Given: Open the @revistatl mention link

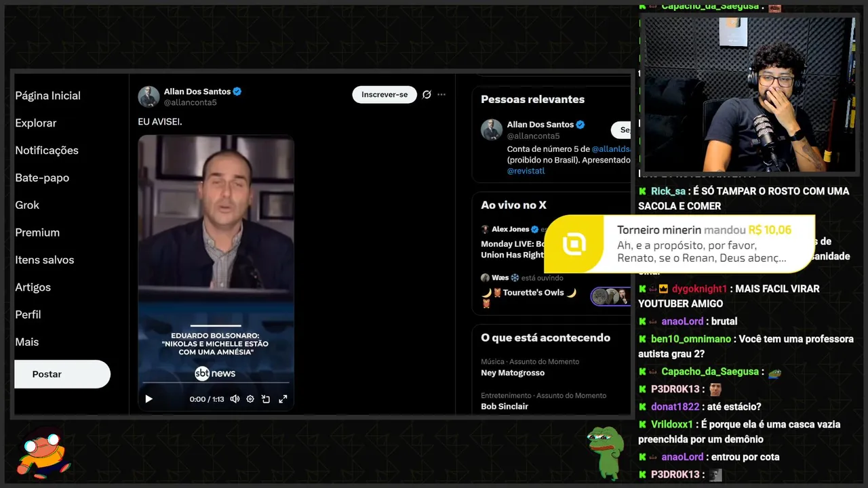Looking at the screenshot, I should [x=526, y=171].
